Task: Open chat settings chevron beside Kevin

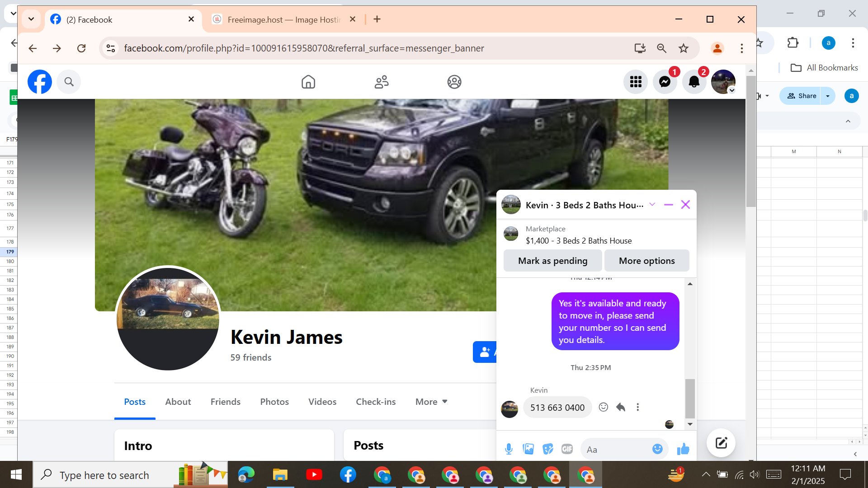Action: point(652,205)
